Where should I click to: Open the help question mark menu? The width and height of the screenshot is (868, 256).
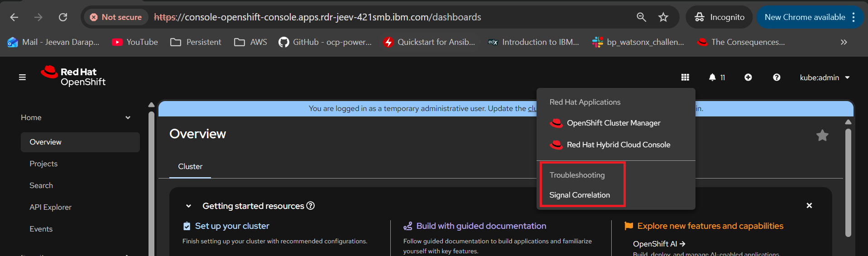777,77
